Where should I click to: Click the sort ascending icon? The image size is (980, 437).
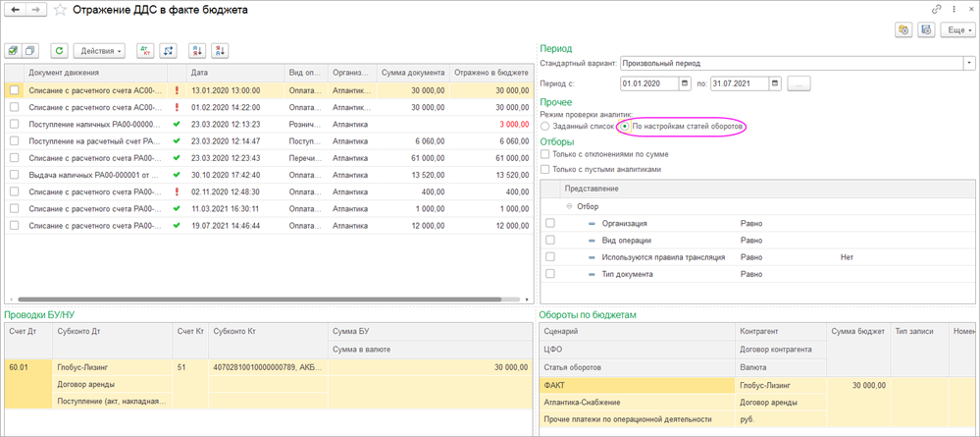click(196, 50)
